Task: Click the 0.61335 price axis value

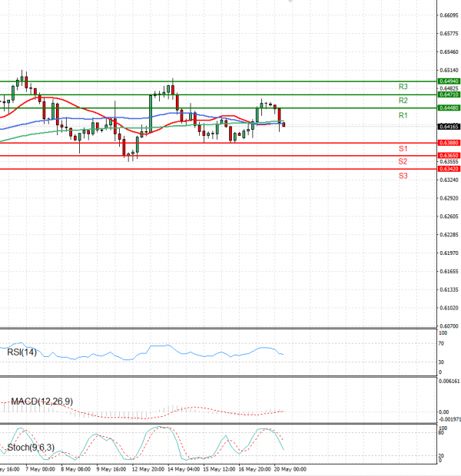Action: 449,289
